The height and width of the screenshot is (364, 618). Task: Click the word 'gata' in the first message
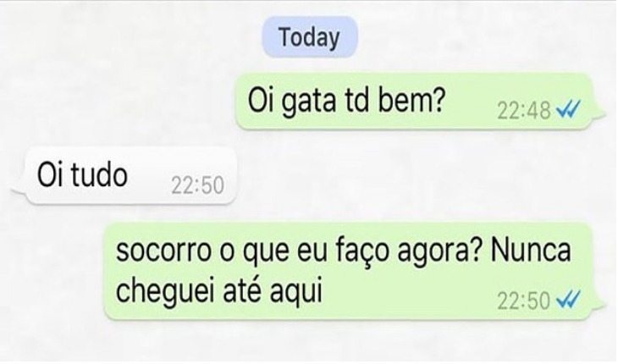tap(309, 102)
